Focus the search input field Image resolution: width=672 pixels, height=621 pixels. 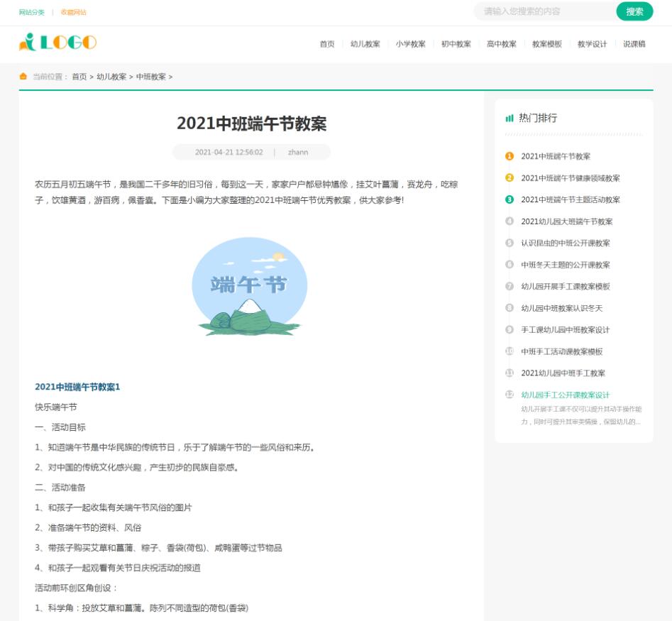tap(543, 11)
